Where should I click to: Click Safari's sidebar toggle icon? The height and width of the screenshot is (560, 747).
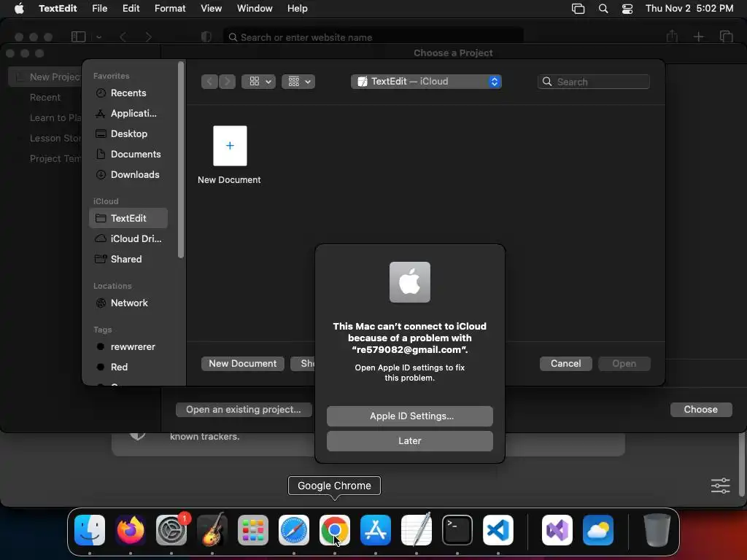pos(78,36)
